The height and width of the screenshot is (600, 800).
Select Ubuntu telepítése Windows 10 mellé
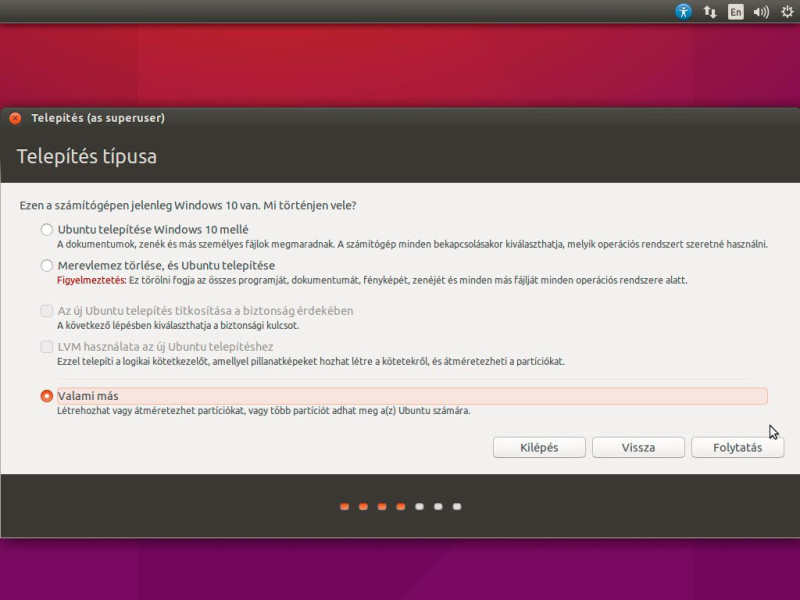click(46, 230)
